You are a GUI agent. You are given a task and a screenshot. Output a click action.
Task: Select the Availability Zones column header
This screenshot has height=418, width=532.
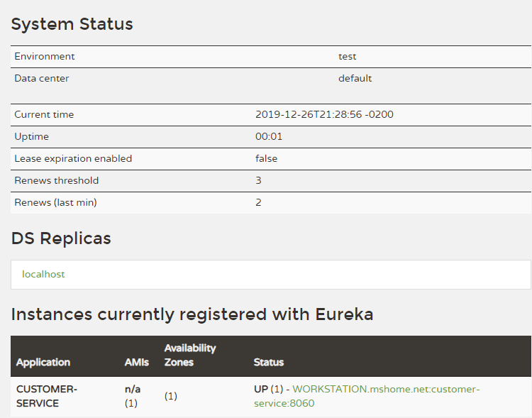[x=190, y=355]
